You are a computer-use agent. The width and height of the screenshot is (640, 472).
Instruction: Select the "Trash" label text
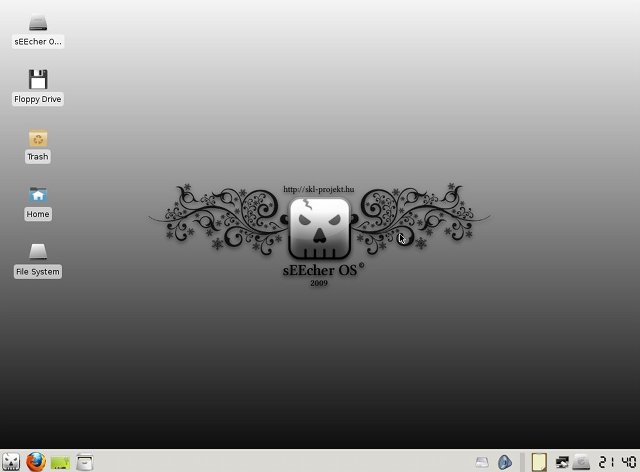tap(38, 157)
